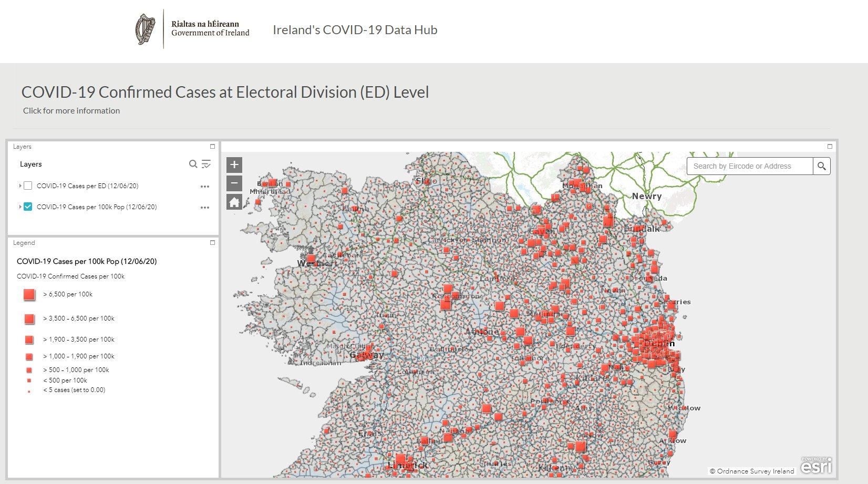Click the Government of Ireland logo
Viewport: 868px width, 484px height.
[x=192, y=29]
